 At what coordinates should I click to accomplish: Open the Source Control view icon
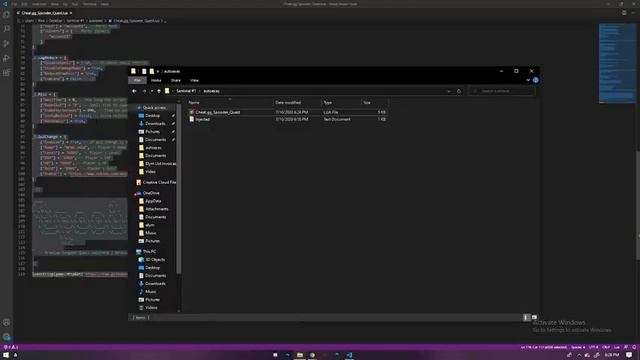click(6, 44)
